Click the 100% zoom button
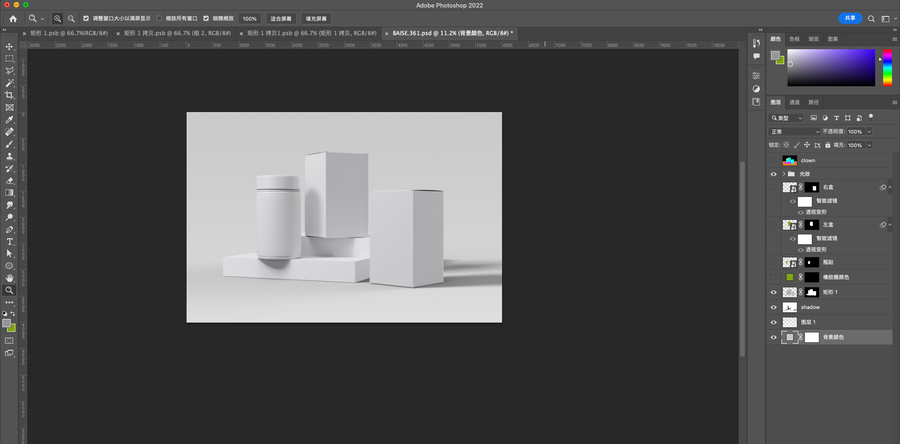This screenshot has height=444, width=900. tap(250, 18)
